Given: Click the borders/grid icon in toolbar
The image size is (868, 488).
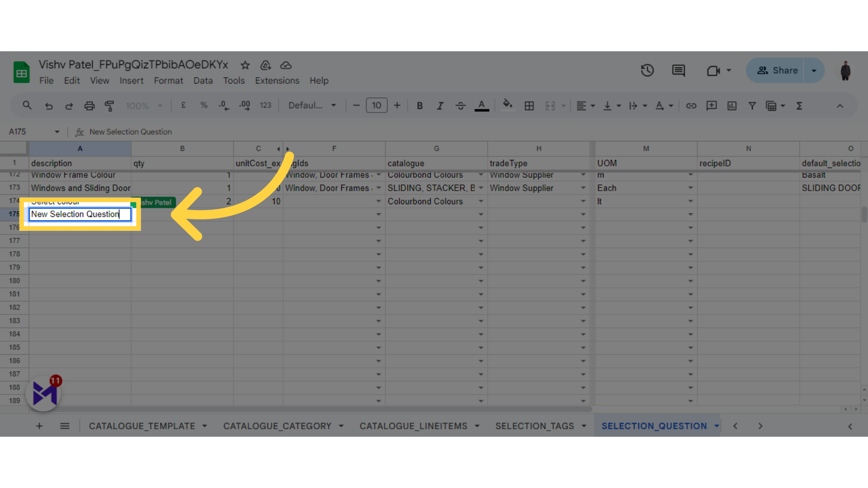Looking at the screenshot, I should click(529, 106).
